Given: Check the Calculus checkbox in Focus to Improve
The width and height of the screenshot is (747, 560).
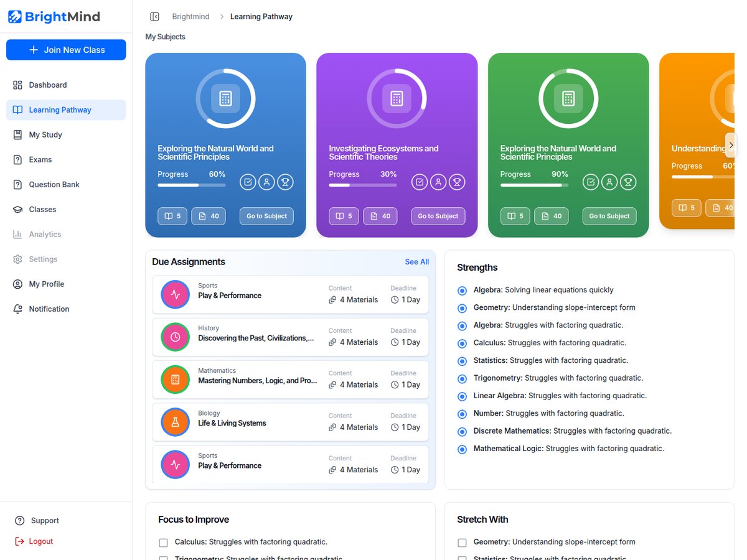Looking at the screenshot, I should pyautogui.click(x=164, y=543).
